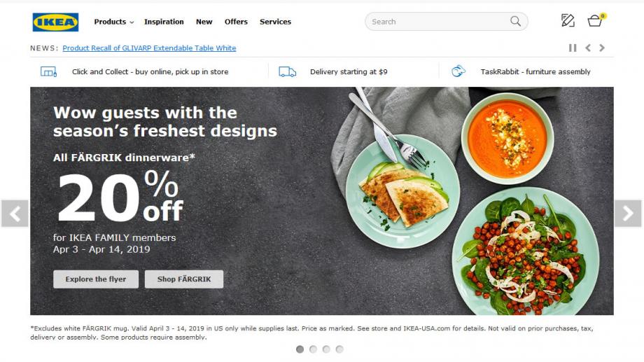644x362 pixels.
Task: Go to next banner slide
Action: 628,214
